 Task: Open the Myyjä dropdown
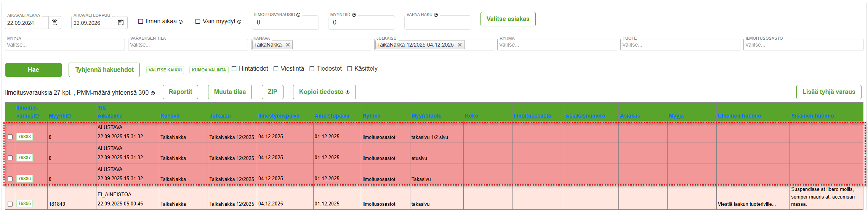click(65, 45)
